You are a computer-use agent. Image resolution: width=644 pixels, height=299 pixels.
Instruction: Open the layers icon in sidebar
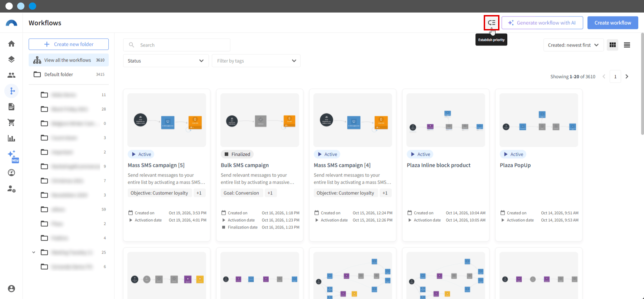point(11,59)
